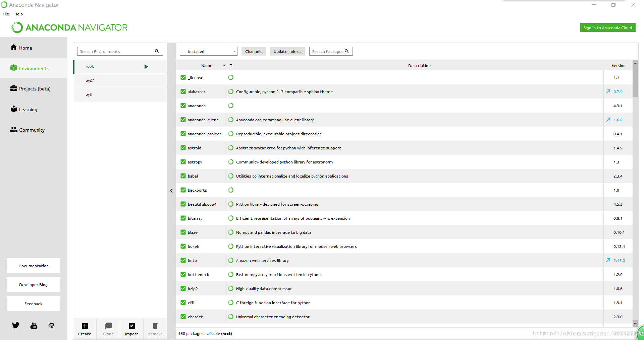The width and height of the screenshot is (644, 340).
Task: Toggle the astroid package checkbox
Action: point(183,148)
